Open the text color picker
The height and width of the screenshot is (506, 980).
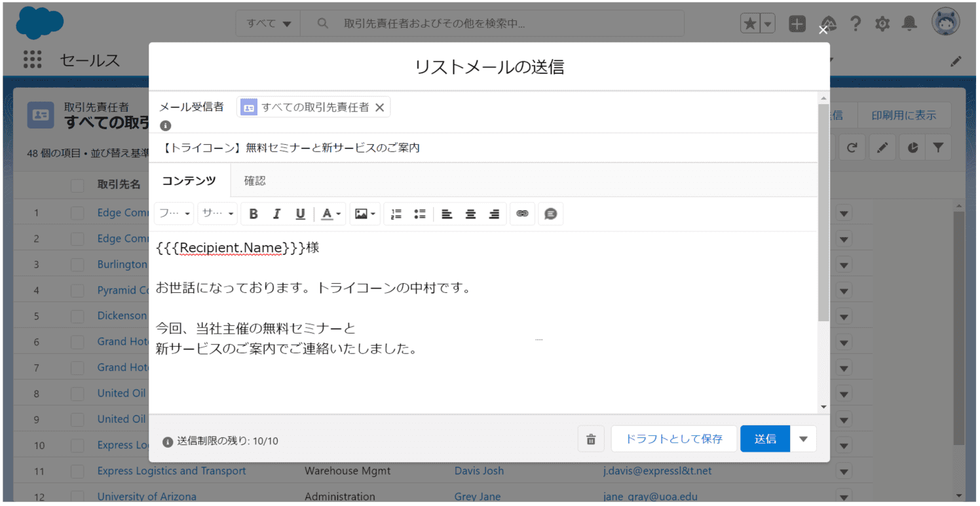point(331,214)
